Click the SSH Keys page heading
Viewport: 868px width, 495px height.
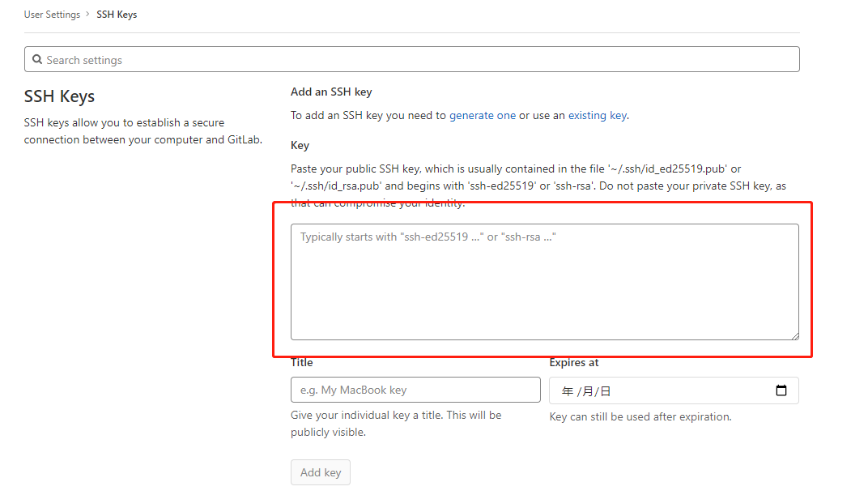[x=59, y=96]
